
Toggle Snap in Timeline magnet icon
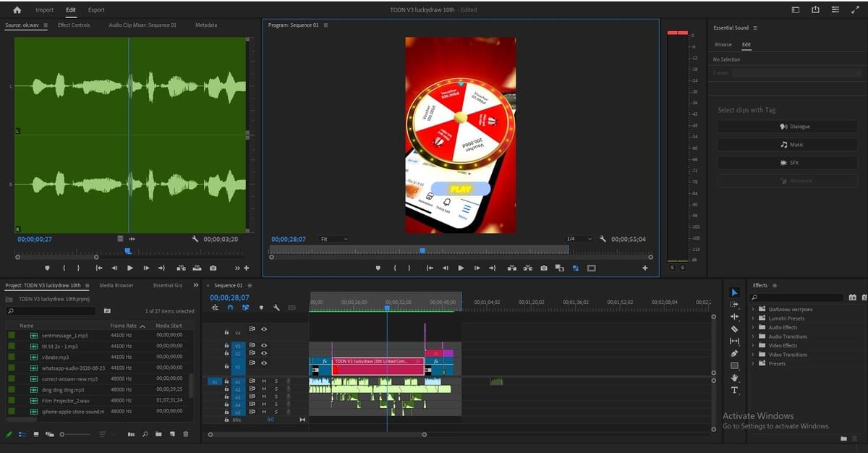[x=230, y=308]
